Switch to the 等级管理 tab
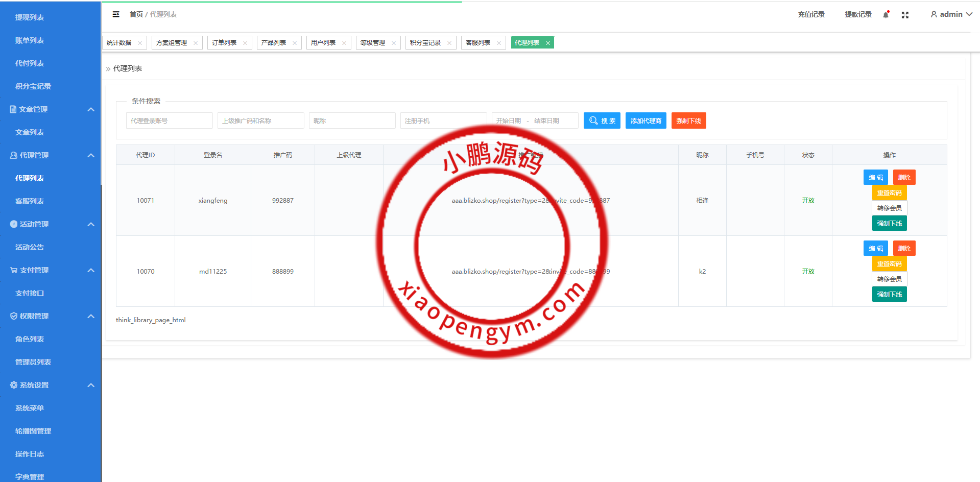980x482 pixels. [x=373, y=43]
